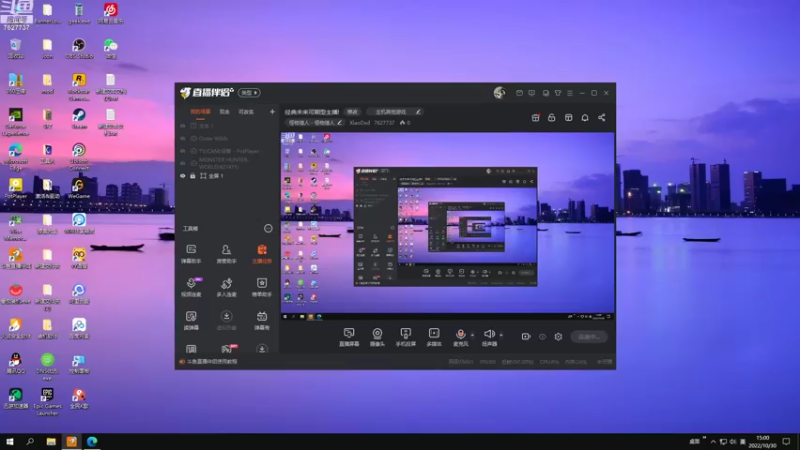Image resolution: width=800 pixels, height=450 pixels.
Task: Open the 房管助手 room manager tool
Action: [226, 254]
